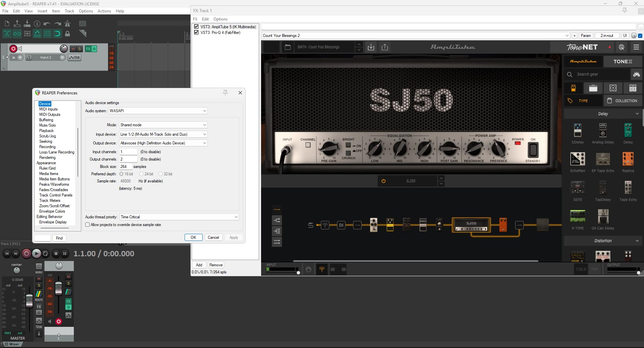
Task: Uncheck the Pro-Q 4 bypass checkbox
Action: click(x=196, y=32)
